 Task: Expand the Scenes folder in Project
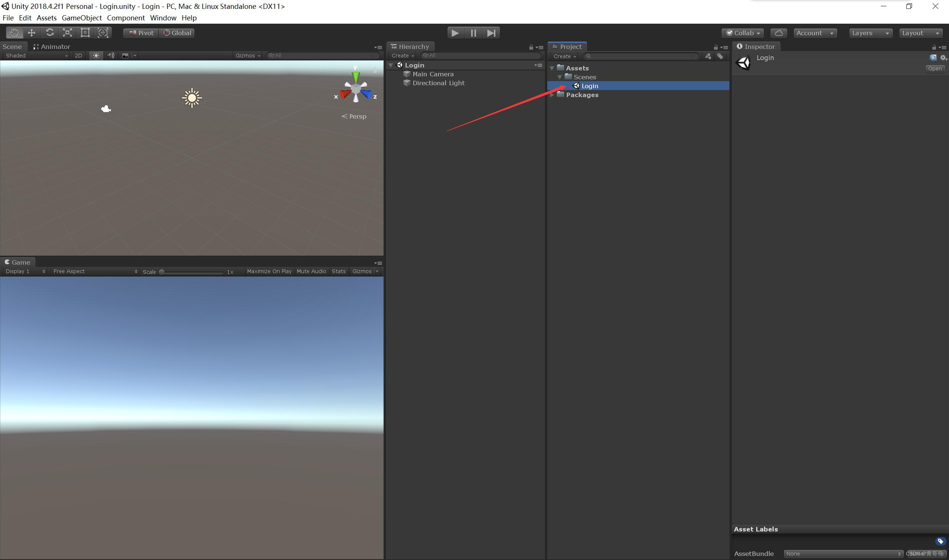(x=560, y=76)
